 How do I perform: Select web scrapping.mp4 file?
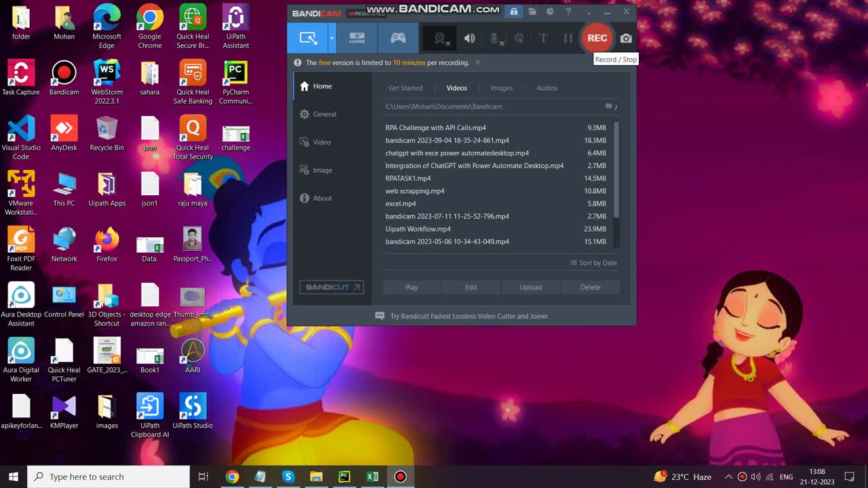(x=496, y=191)
